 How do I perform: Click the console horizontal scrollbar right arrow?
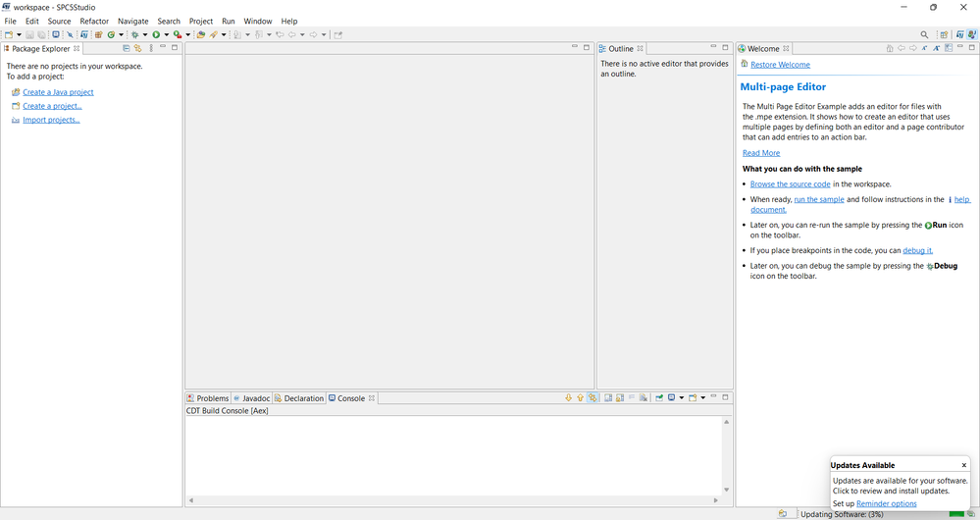pos(716,500)
